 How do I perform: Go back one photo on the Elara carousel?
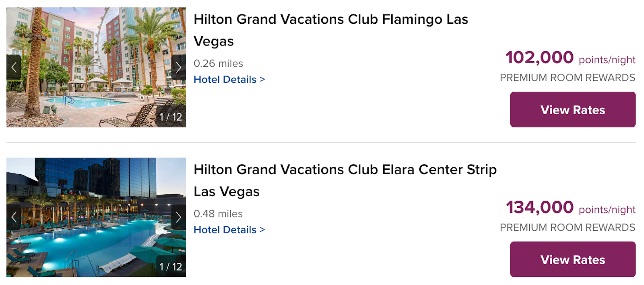14,217
